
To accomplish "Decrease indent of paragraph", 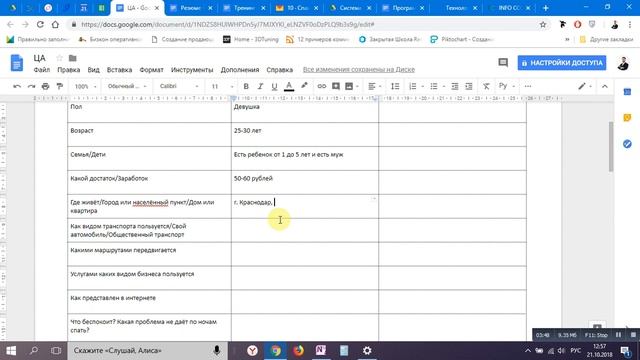I will pyautogui.click(x=455, y=87).
